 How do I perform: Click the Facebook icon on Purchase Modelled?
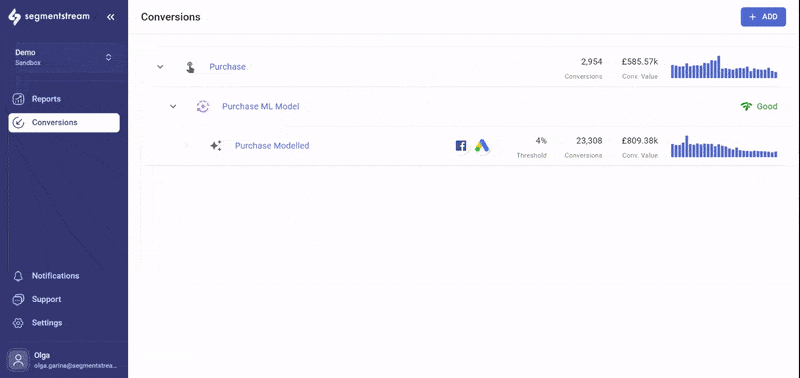coord(461,146)
